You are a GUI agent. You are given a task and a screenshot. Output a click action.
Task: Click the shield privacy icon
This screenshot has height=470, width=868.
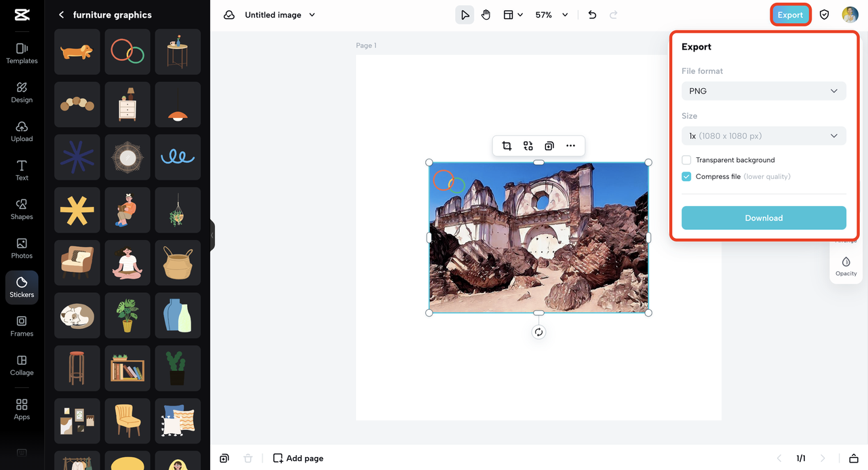824,15
